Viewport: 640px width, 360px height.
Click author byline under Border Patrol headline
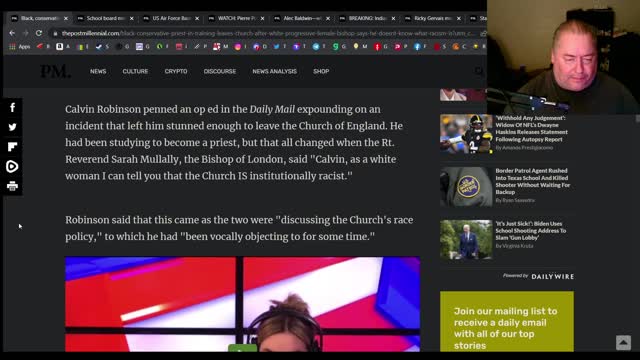tap(515, 200)
